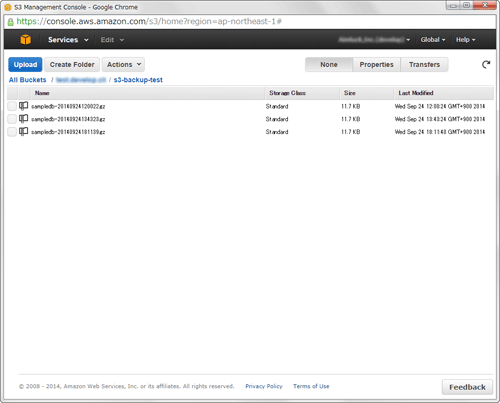Select file name sampledb-20140924134323.gz
The image size is (500, 403).
coord(68,119)
